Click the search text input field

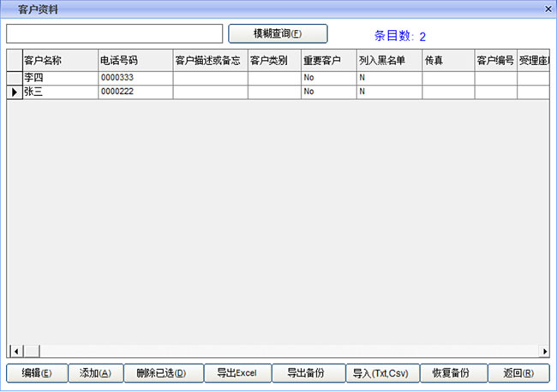pyautogui.click(x=114, y=33)
